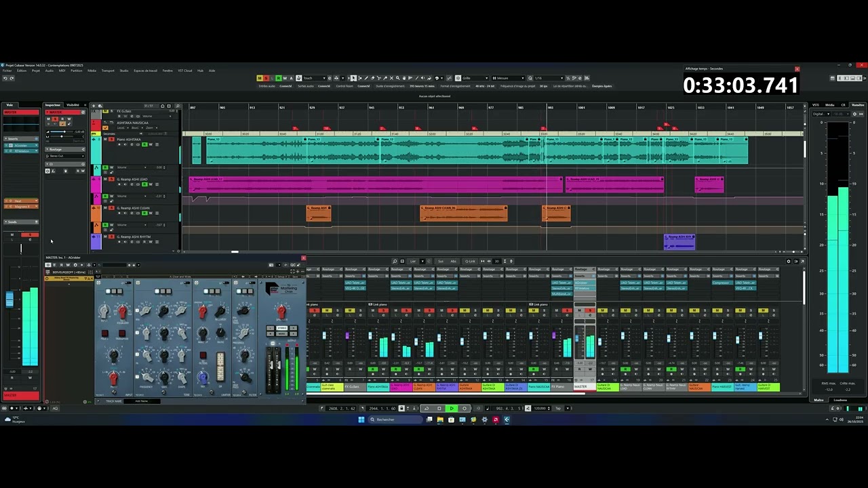Close the Affichage temps window

tap(797, 69)
